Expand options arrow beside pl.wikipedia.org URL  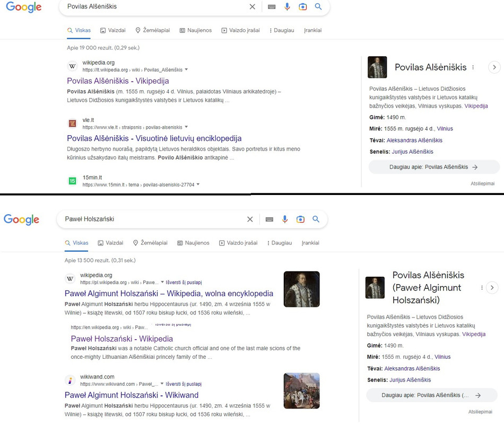pos(162,282)
